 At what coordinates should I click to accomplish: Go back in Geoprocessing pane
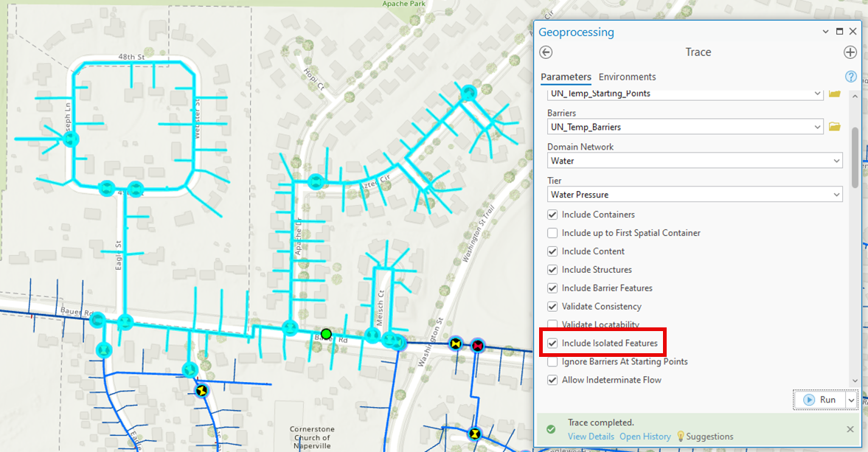pos(546,52)
